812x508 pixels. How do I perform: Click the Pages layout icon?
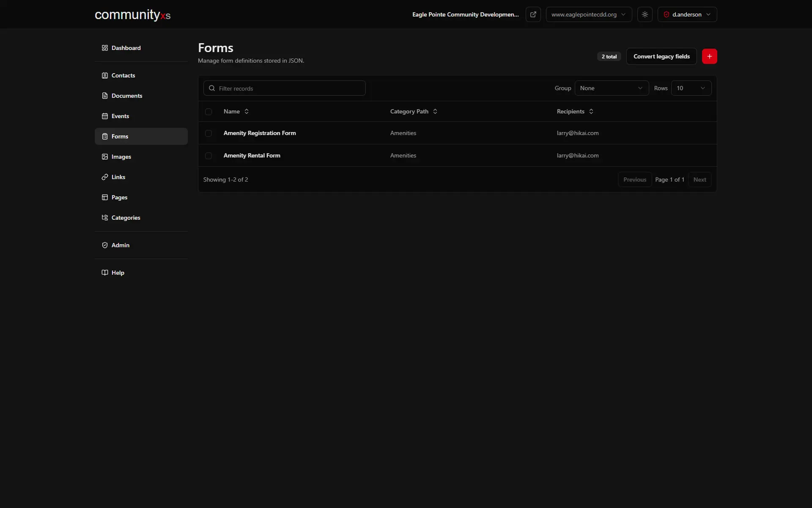[x=105, y=197]
